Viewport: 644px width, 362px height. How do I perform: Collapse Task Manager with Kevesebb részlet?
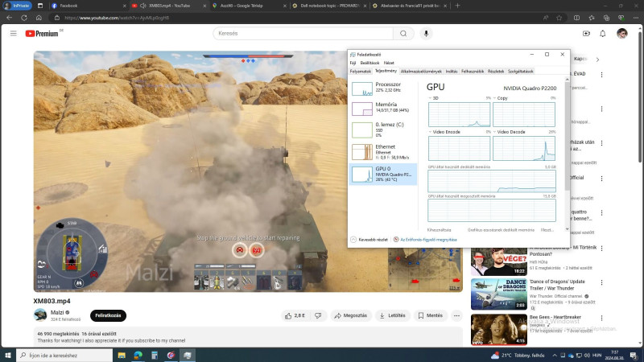pos(369,240)
